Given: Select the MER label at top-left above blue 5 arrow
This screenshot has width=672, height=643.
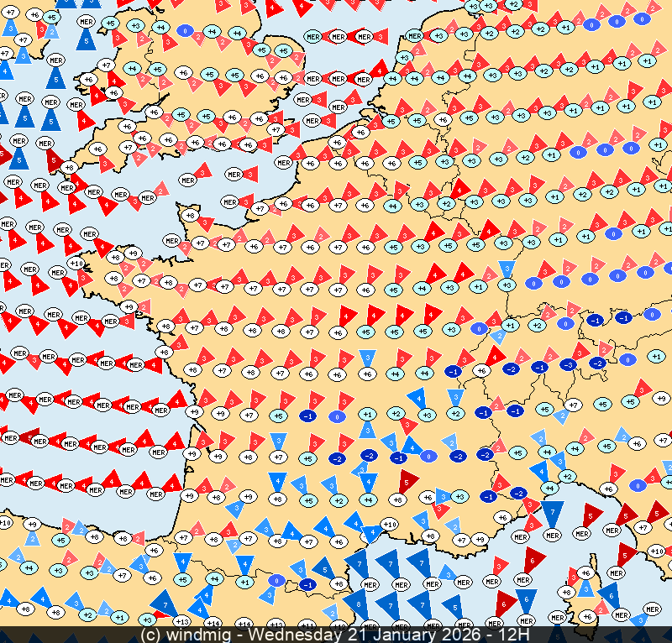Looking at the screenshot, I should point(87,21).
